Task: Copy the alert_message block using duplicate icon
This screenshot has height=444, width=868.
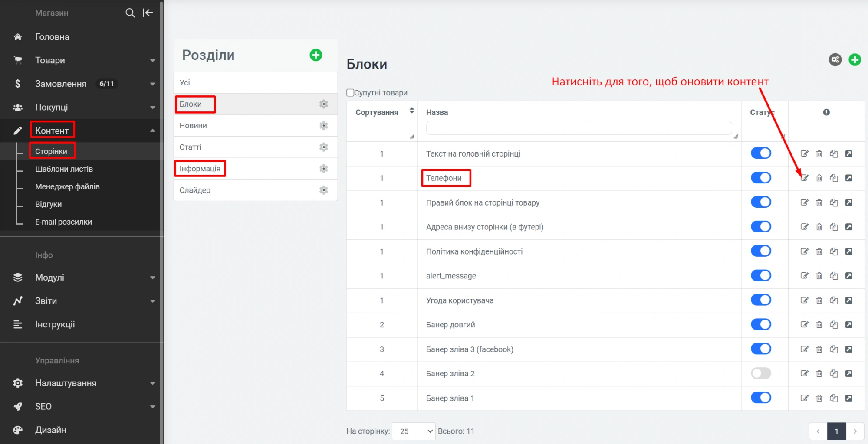Action: point(834,276)
